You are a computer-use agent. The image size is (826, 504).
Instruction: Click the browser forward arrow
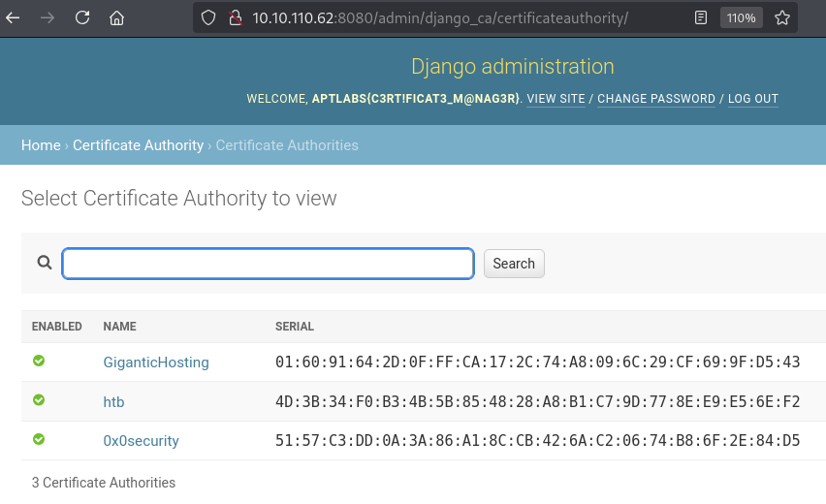tap(48, 17)
